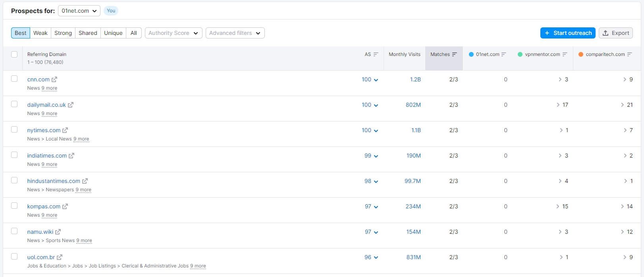
Task: Switch to the All tab
Action: [x=134, y=33]
